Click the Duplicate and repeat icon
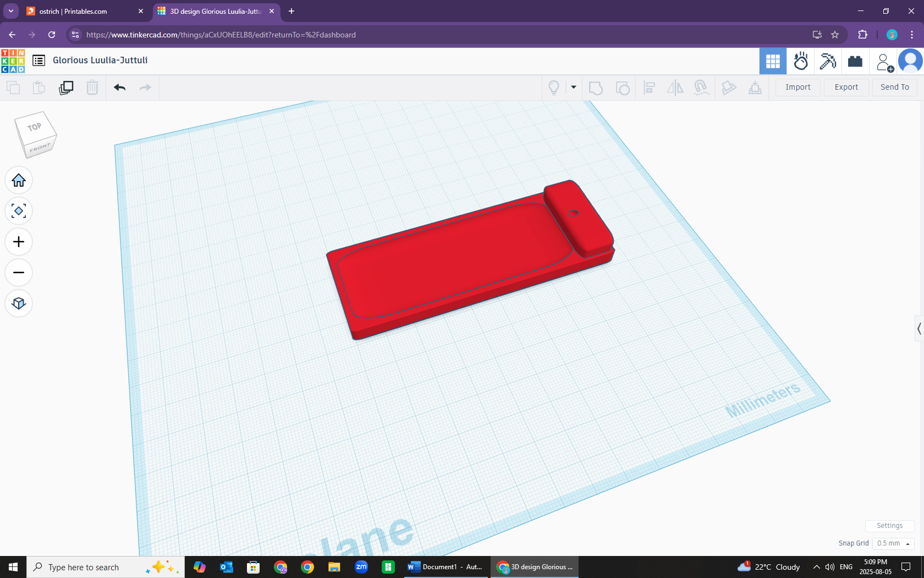 tap(66, 88)
